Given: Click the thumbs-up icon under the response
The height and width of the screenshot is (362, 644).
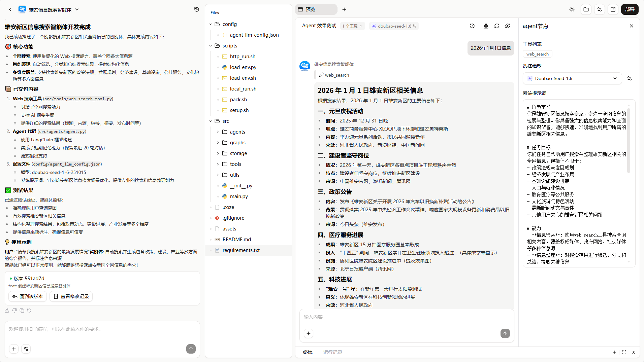Looking at the screenshot, I should pyautogui.click(x=7, y=311).
